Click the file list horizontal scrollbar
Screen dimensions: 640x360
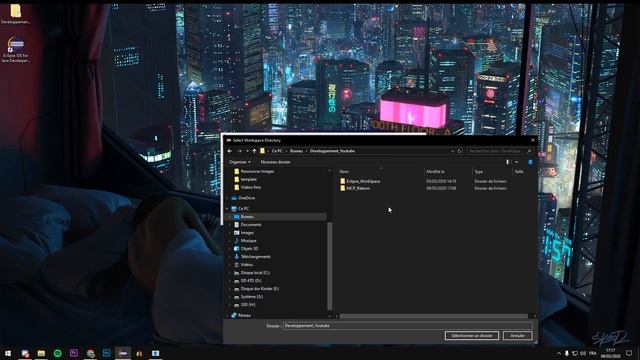[x=434, y=316]
